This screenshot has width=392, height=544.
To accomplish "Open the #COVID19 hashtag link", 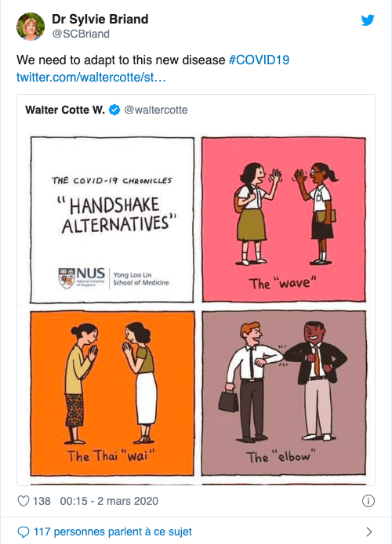I will pyautogui.click(x=259, y=60).
